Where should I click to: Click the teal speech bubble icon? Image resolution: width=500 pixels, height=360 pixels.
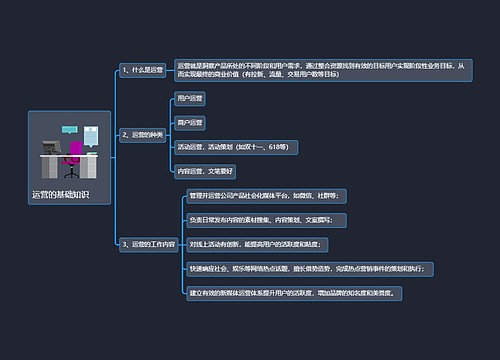pyautogui.click(x=70, y=130)
